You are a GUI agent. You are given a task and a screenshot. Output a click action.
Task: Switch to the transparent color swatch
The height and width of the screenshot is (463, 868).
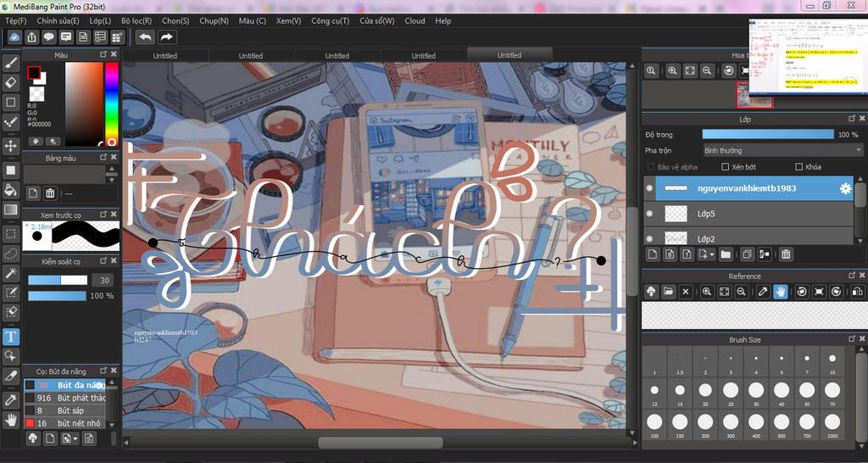point(36,92)
